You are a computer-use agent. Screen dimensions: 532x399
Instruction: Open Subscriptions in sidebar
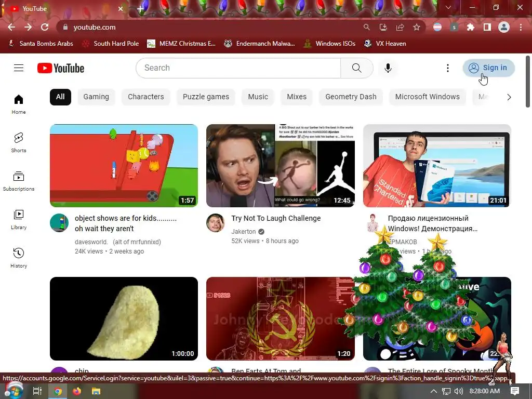click(19, 181)
